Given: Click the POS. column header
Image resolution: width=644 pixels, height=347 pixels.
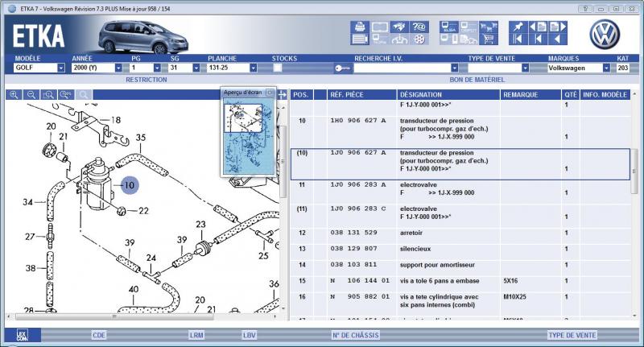Looking at the screenshot, I should point(301,95).
